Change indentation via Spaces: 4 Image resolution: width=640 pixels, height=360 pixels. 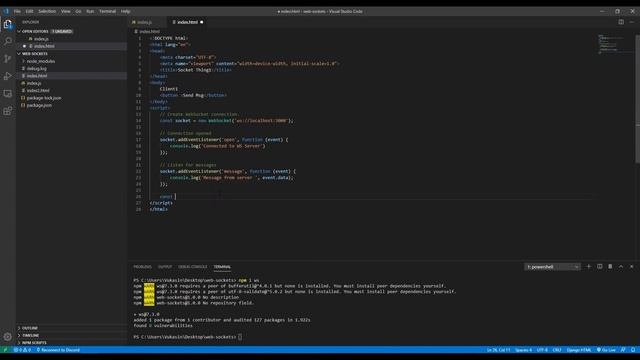523,350
